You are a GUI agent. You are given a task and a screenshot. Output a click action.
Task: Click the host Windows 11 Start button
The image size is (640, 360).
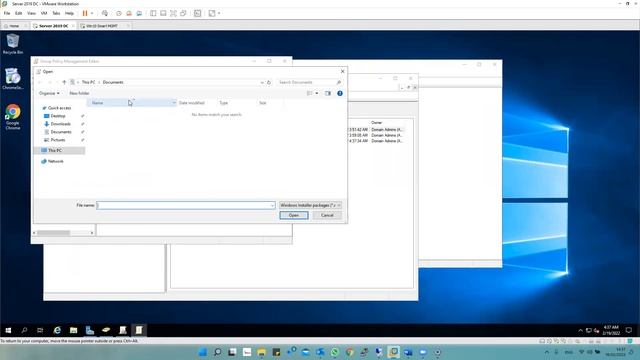[x=202, y=352]
